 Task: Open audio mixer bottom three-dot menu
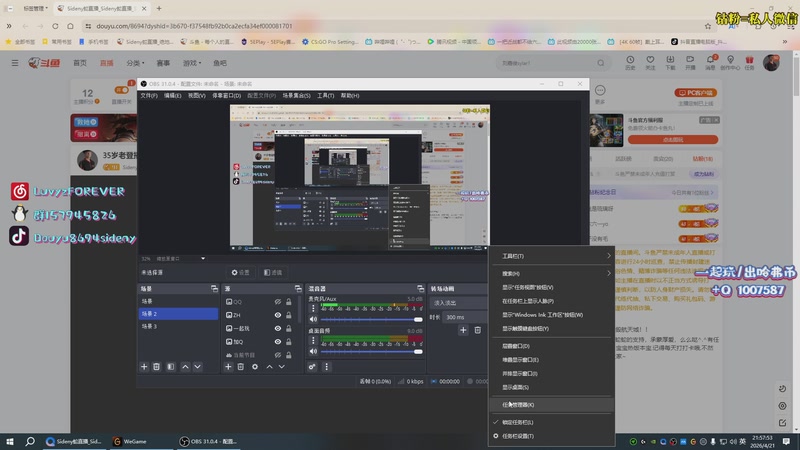pos(327,367)
